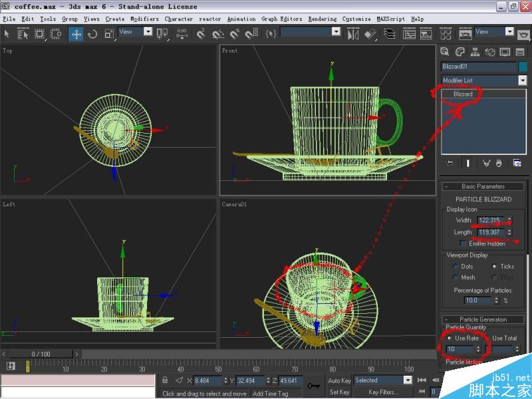Toggle the selection lock padlock icon
This screenshot has height=399, width=532.
pos(165,380)
